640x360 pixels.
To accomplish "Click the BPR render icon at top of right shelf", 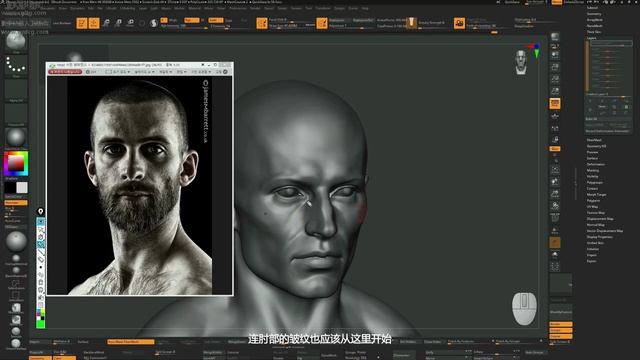I will [x=555, y=37].
